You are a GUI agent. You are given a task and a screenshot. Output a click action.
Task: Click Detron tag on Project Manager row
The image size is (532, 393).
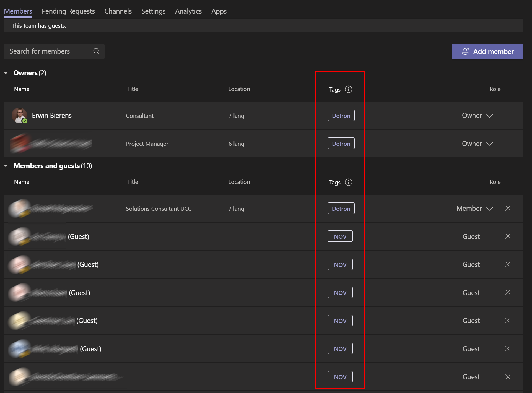point(341,143)
